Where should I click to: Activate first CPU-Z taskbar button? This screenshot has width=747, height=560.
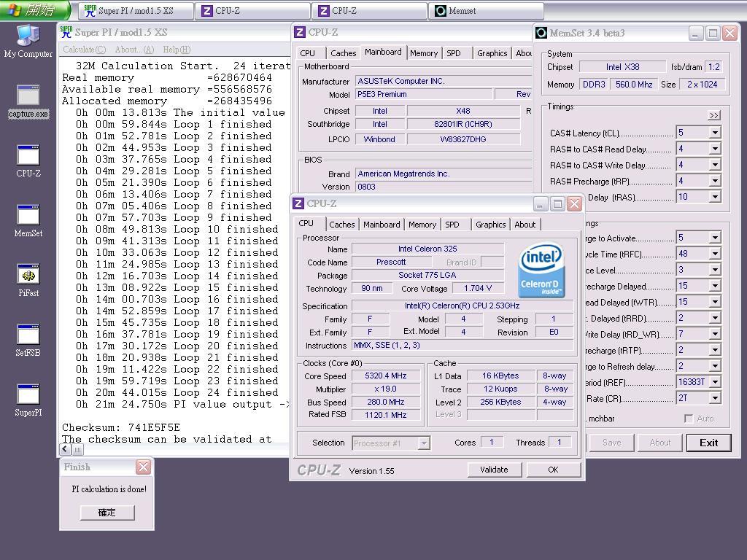point(252,10)
